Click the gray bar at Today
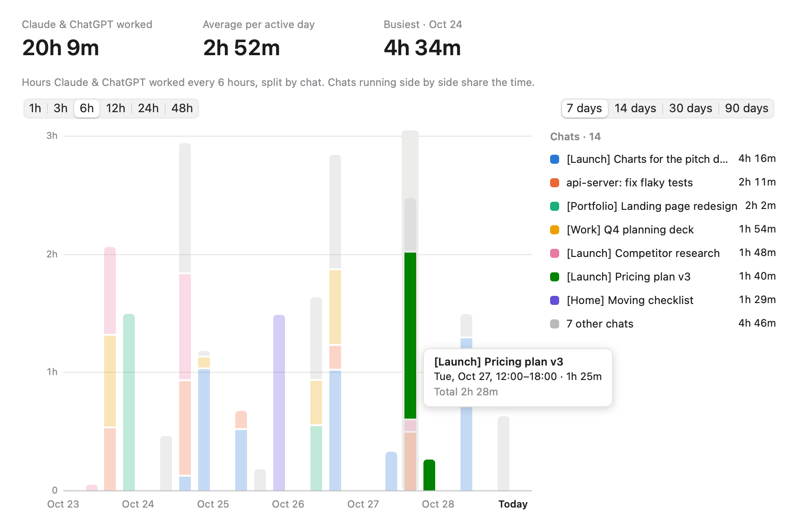798x532 pixels. (503, 453)
